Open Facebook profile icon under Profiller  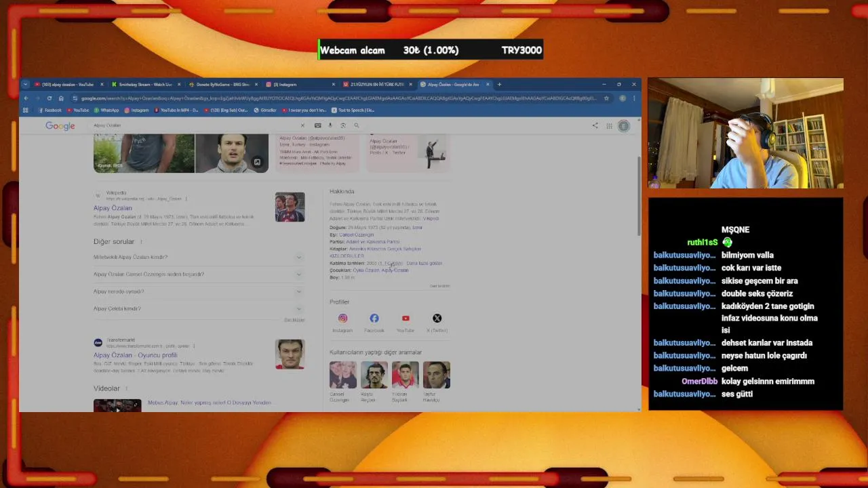coord(374,318)
